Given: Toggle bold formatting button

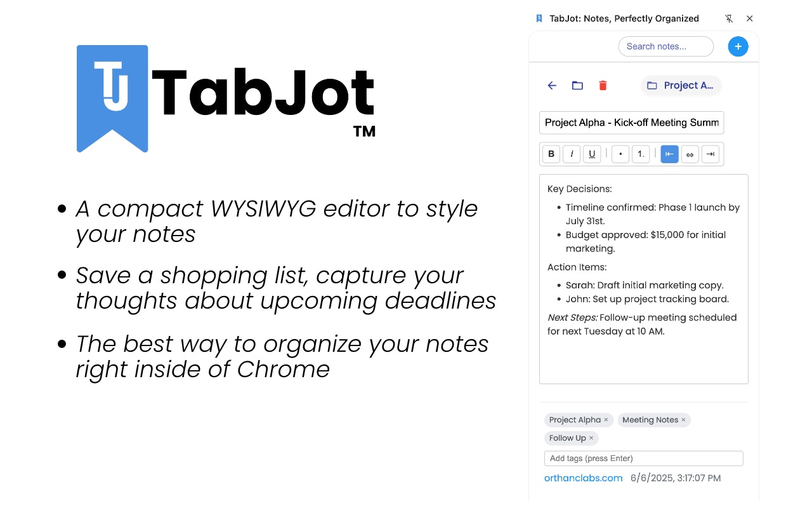Looking at the screenshot, I should [551, 154].
